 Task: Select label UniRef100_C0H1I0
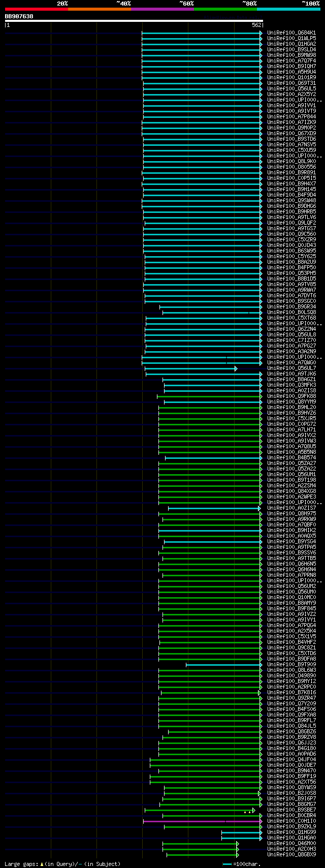[x=291, y=821]
